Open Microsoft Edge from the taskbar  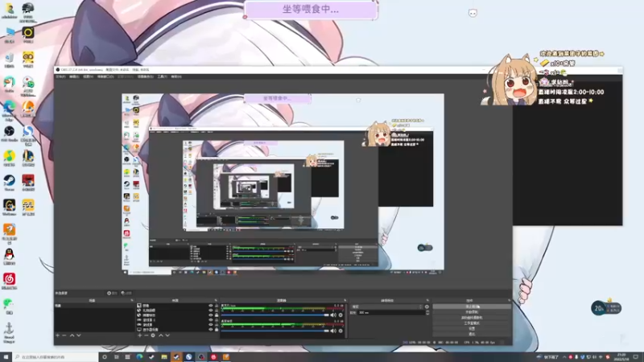pyautogui.click(x=139, y=357)
